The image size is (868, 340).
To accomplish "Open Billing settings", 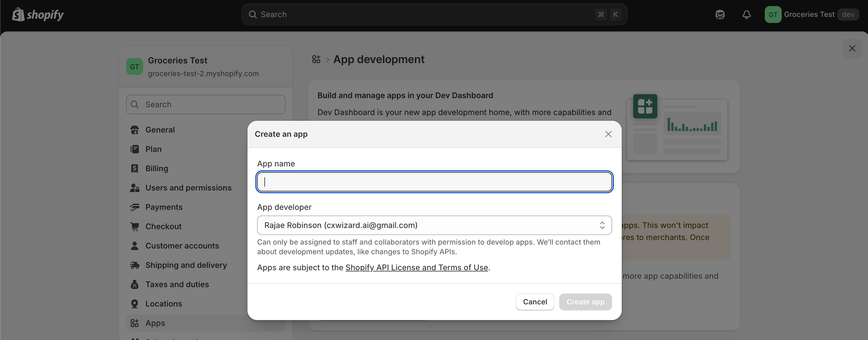I will coord(156,168).
